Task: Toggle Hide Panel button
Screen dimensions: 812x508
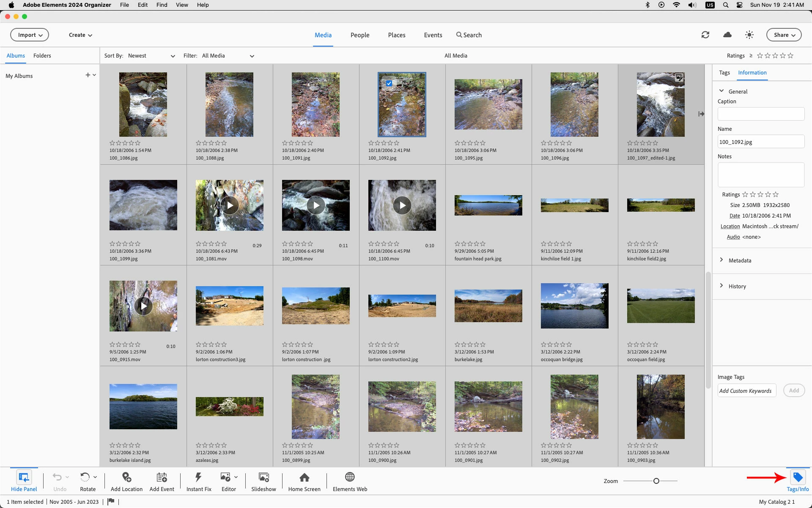Action: click(x=24, y=478)
